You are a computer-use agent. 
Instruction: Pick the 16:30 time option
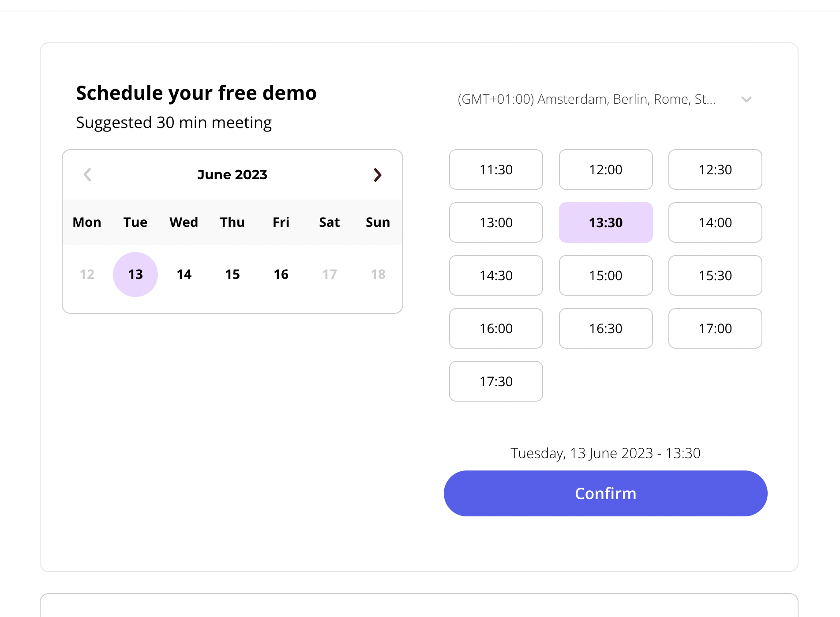point(606,328)
